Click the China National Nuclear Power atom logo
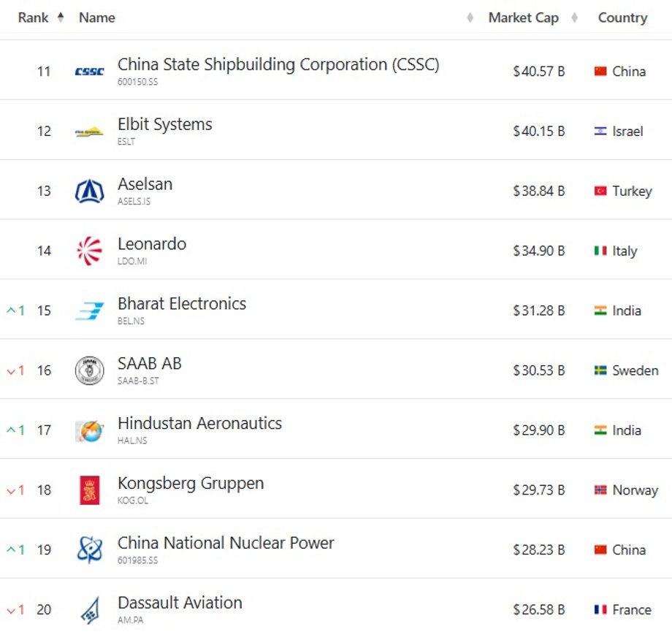672x640 pixels. [x=89, y=549]
